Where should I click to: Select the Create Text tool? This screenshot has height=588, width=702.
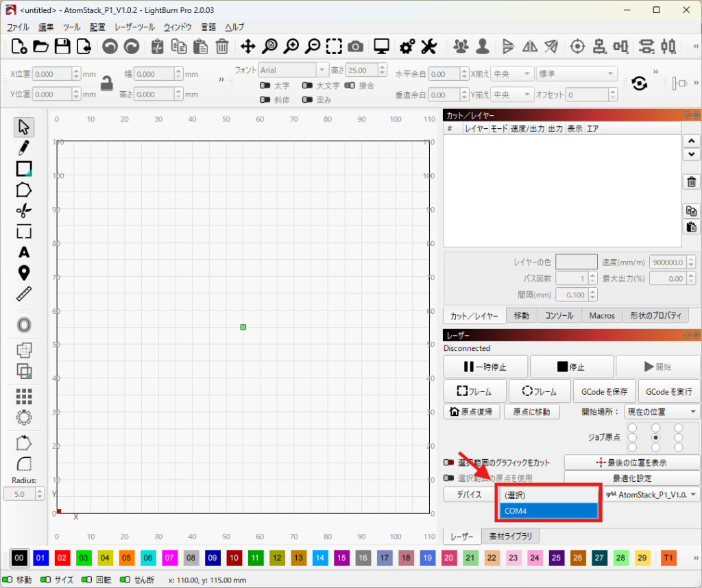(24, 252)
